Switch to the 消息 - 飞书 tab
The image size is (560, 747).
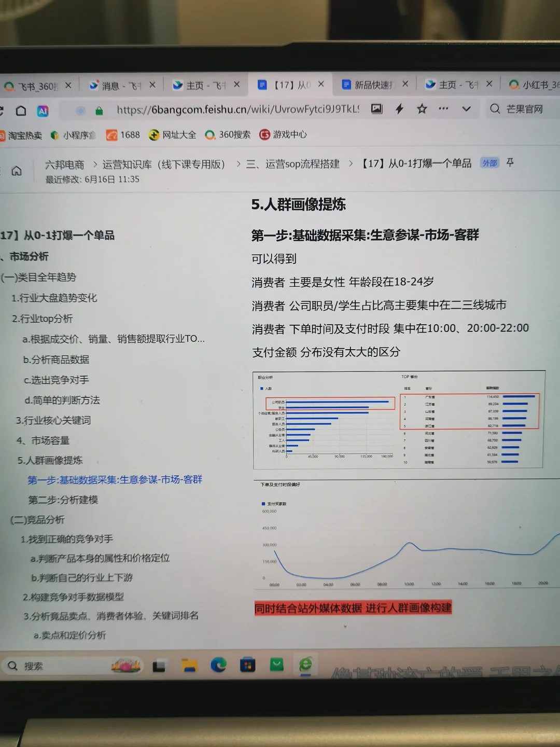[x=115, y=85]
